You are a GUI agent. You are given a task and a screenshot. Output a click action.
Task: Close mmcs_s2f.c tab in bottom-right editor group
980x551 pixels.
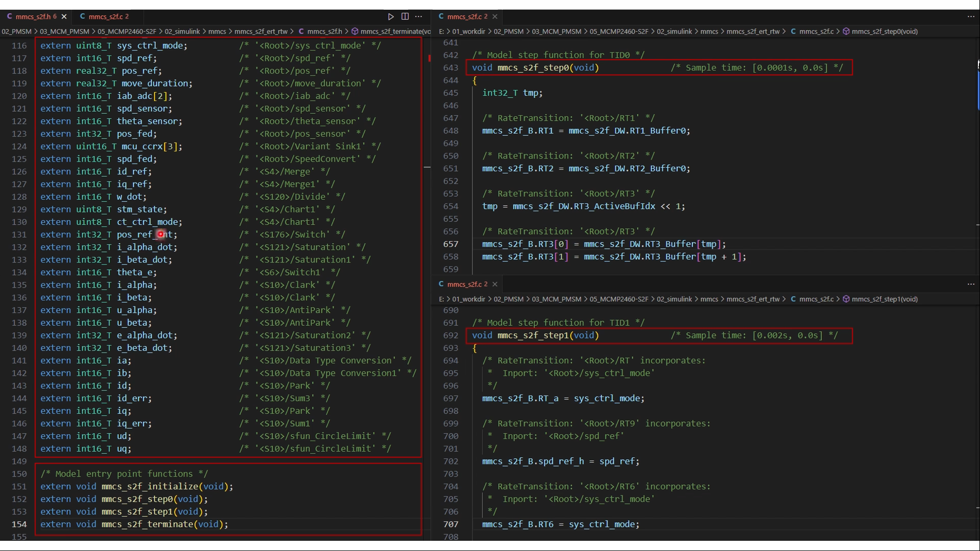495,284
